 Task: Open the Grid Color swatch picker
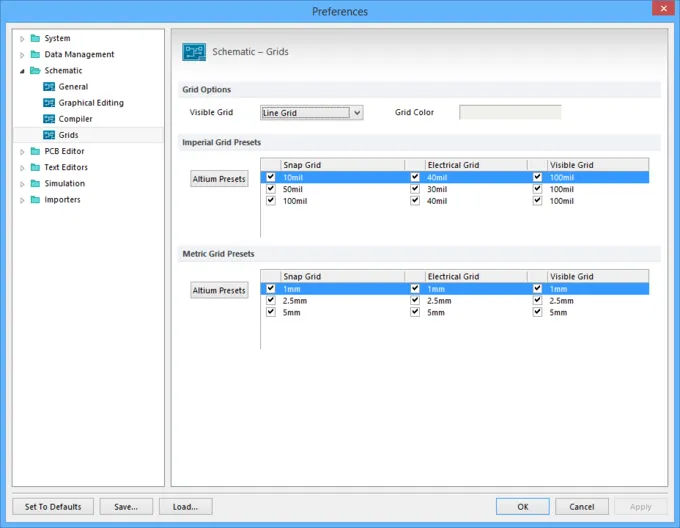[x=510, y=112]
